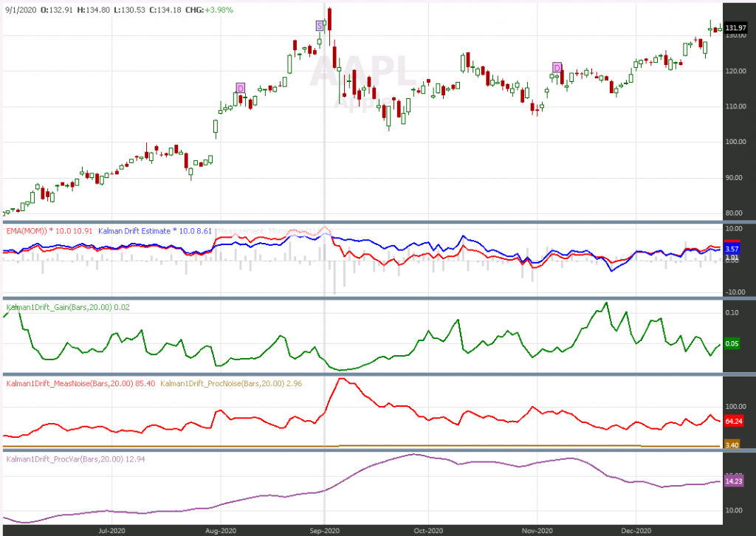Click the 0.10 label in gain pane
Screen dimensions: 756x536
point(732,312)
